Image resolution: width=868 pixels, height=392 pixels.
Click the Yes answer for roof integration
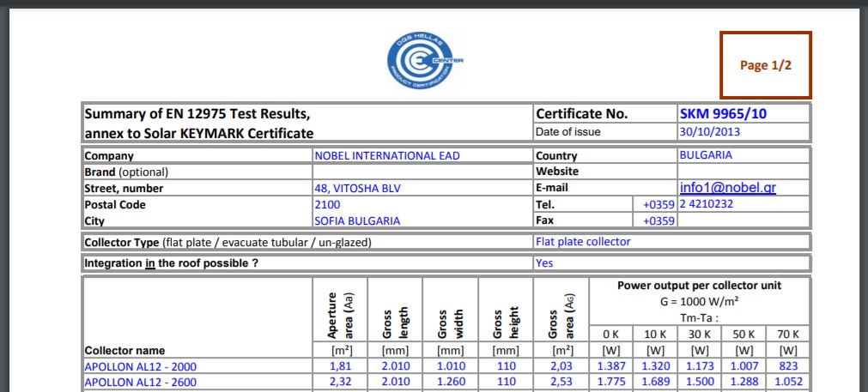(544, 263)
